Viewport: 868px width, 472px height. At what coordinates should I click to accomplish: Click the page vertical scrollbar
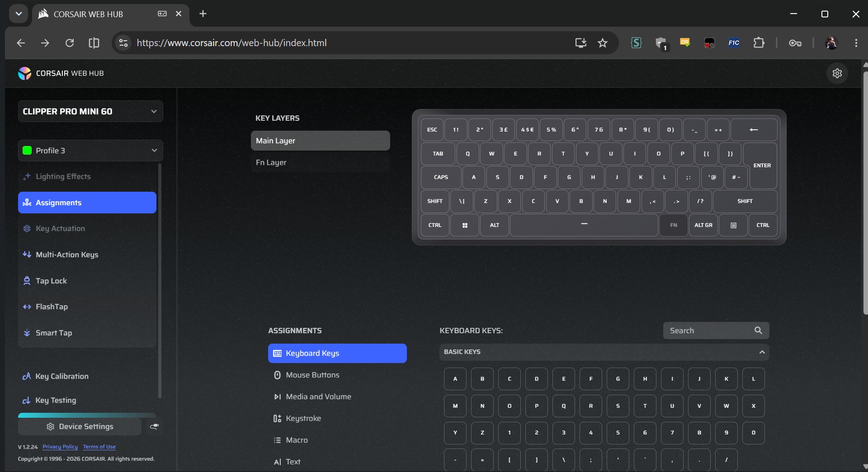865,192
